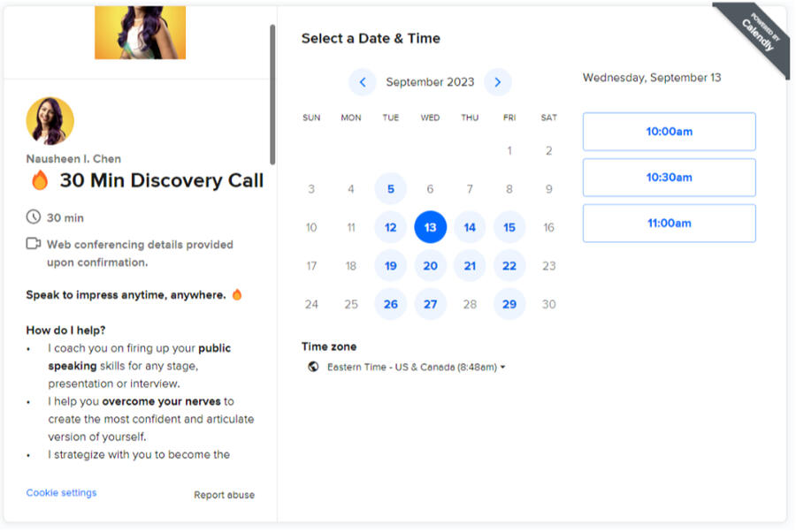Select September 5 on the calendar
The height and width of the screenshot is (532, 796).
(x=390, y=189)
